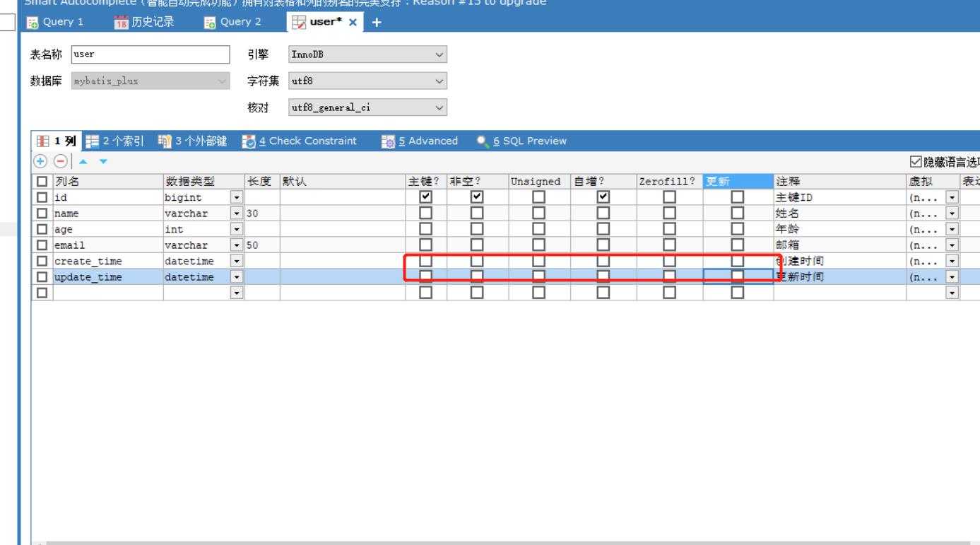Image resolution: width=980 pixels, height=545 pixels.
Task: Switch to Query 2 tab
Action: [x=232, y=22]
